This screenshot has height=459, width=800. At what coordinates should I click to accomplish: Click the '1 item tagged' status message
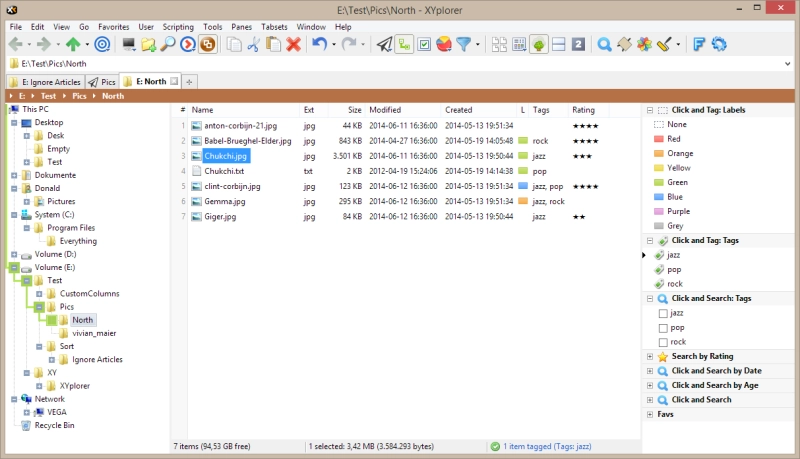pyautogui.click(x=547, y=446)
